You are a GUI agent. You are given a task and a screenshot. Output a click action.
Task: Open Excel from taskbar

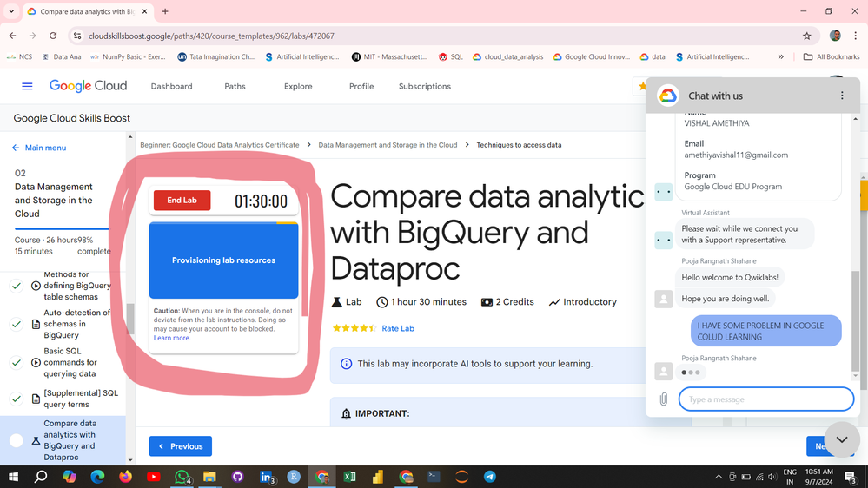[349, 477]
